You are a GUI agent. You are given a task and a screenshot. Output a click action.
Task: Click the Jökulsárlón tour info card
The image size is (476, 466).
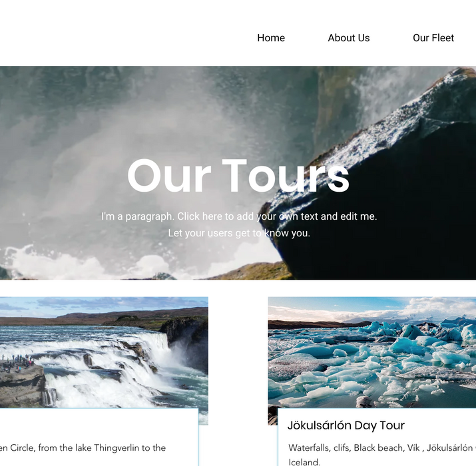pos(377,437)
